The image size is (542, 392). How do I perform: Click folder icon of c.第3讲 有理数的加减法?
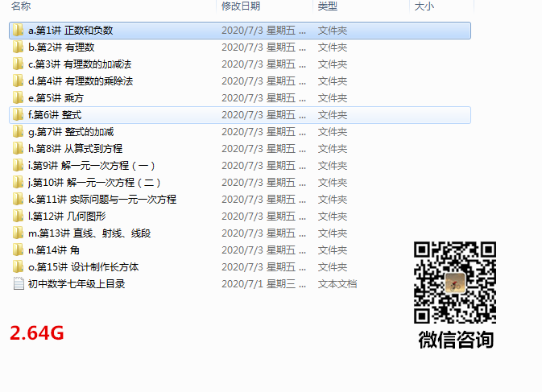point(18,64)
